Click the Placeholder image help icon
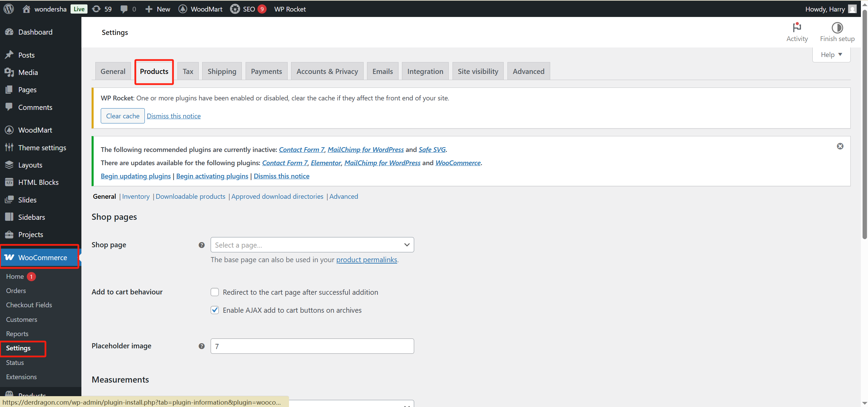The image size is (868, 407). (201, 346)
